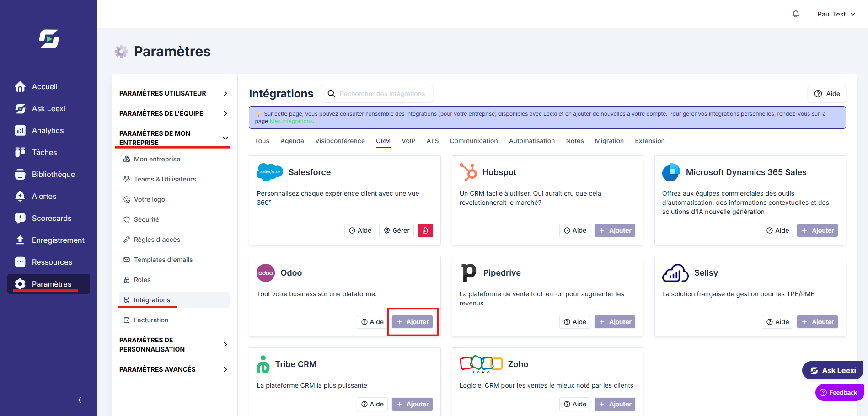Screen dimensions: 868x416
Task: Manage the Salesforce integration with Gérer
Action: (396, 230)
